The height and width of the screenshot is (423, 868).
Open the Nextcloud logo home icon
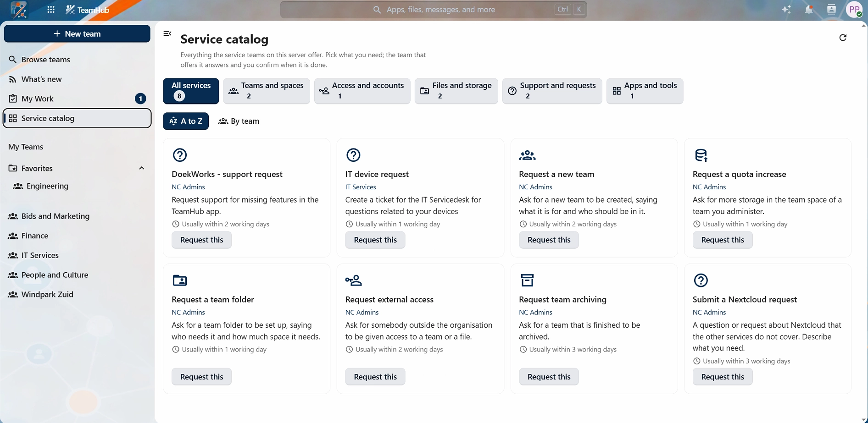[x=18, y=10]
